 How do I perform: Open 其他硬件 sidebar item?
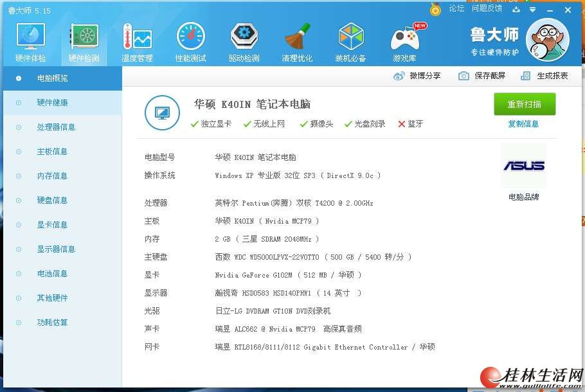62,298
